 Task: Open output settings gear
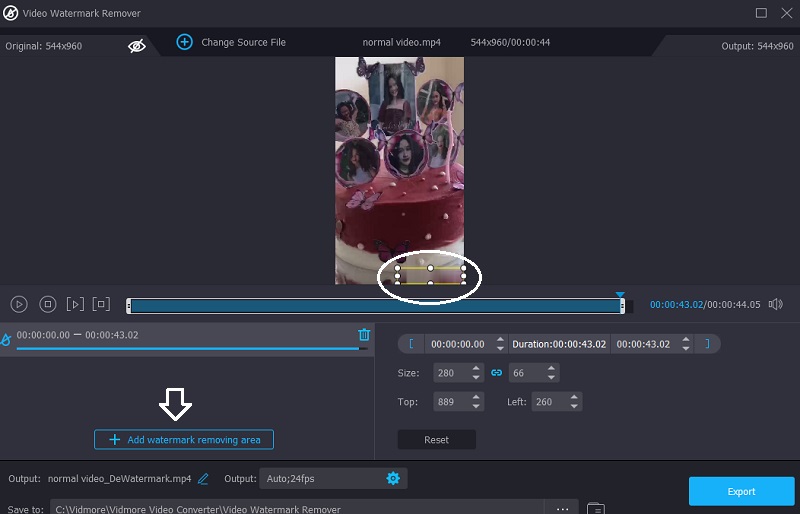pyautogui.click(x=393, y=479)
